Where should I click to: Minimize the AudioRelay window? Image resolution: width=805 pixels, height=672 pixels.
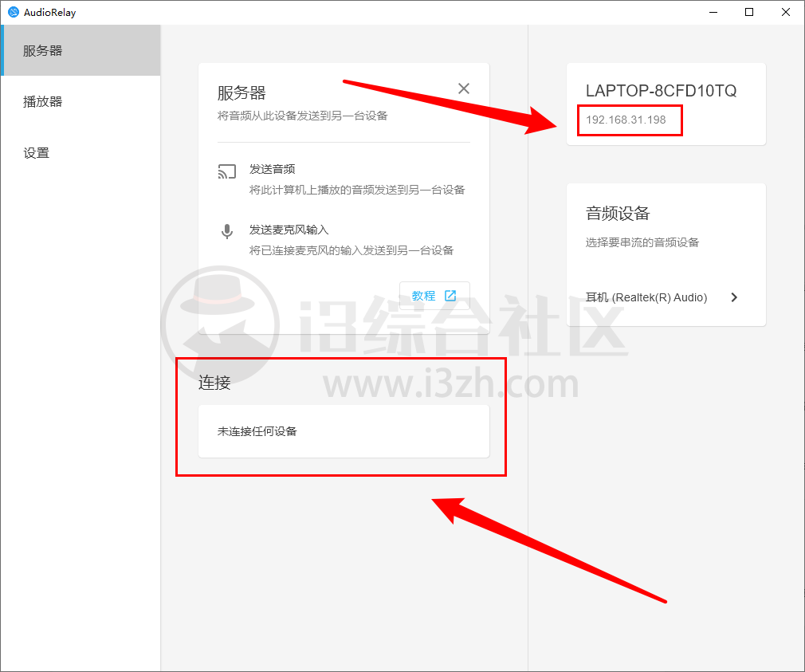[x=713, y=12]
